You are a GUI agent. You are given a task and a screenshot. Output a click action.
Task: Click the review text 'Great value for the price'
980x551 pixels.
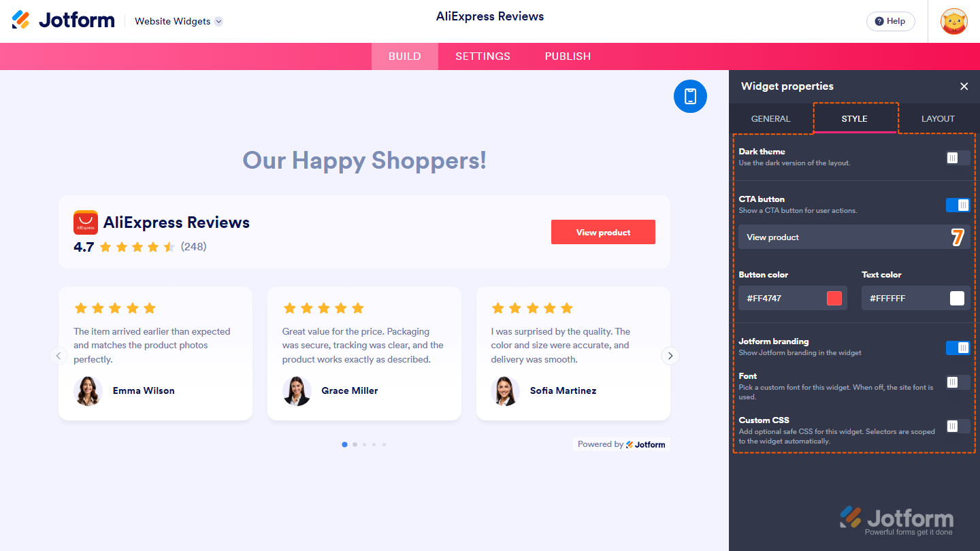[363, 346]
